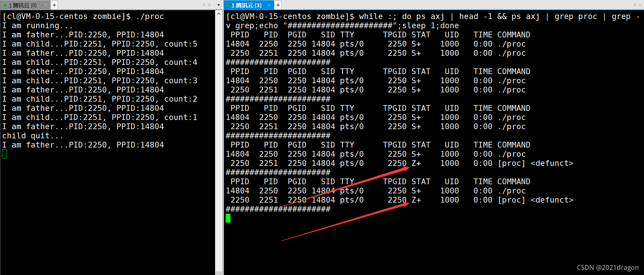This screenshot has width=644, height=275.
Task: Click the CSDN @2021dragon watermark
Action: (x=608, y=268)
